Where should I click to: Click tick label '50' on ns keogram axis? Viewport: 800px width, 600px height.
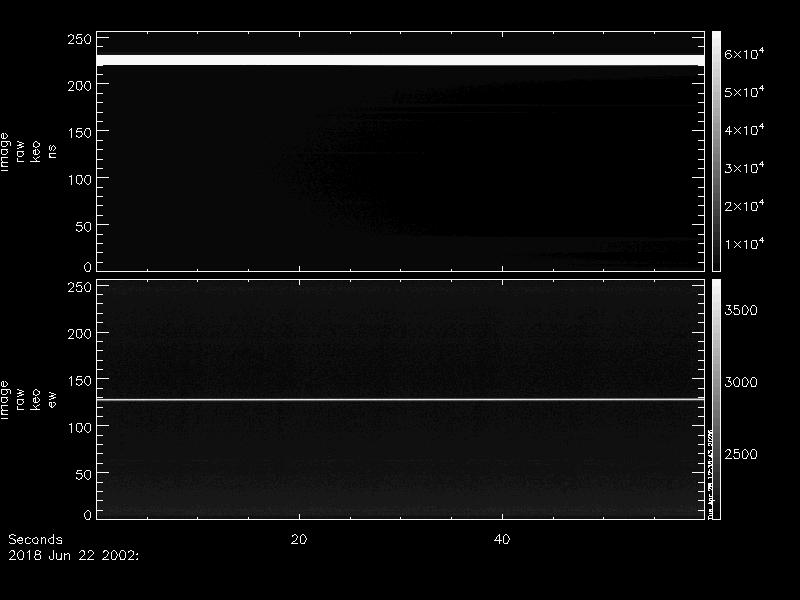click(x=84, y=227)
